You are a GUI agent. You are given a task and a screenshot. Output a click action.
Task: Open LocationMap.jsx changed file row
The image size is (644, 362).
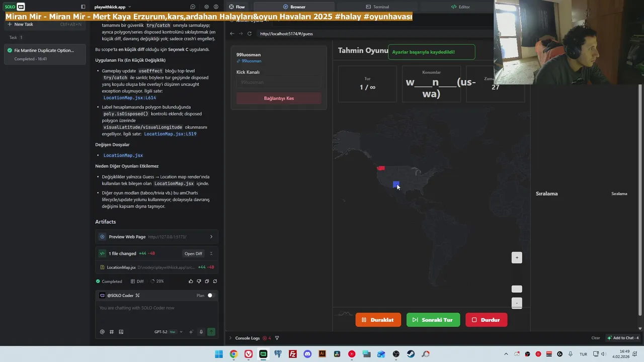click(156, 267)
